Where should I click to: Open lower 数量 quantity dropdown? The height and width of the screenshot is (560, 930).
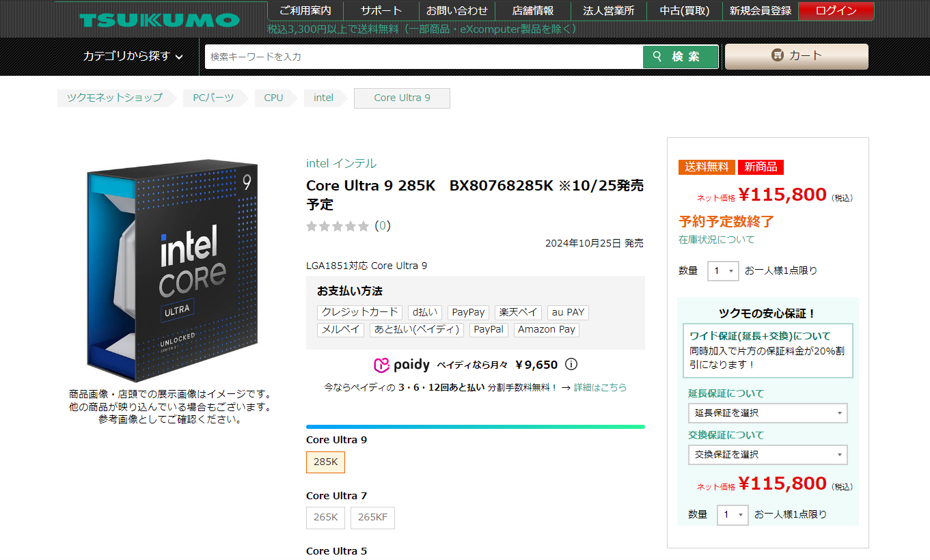pyautogui.click(x=733, y=515)
